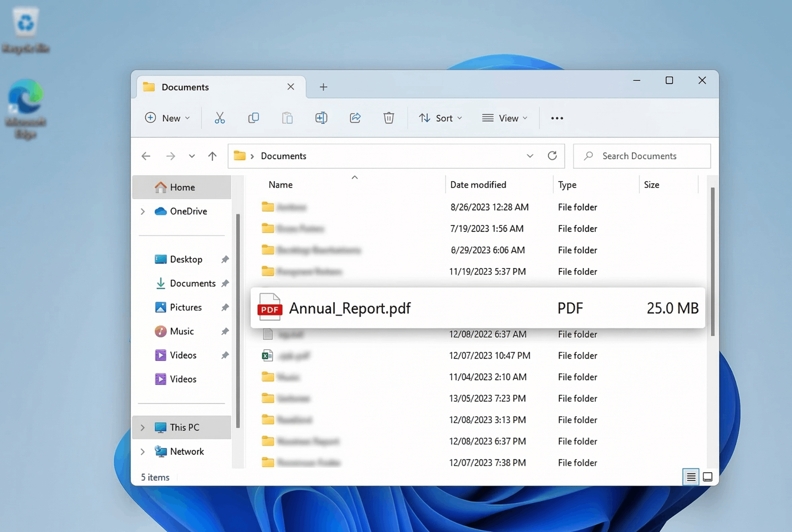
Task: Paste from clipboard
Action: (288, 118)
